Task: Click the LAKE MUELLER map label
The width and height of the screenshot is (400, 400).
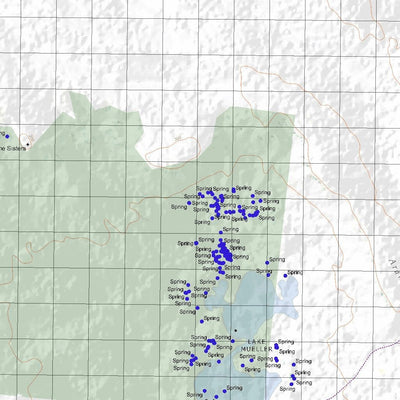Action: (x=257, y=345)
